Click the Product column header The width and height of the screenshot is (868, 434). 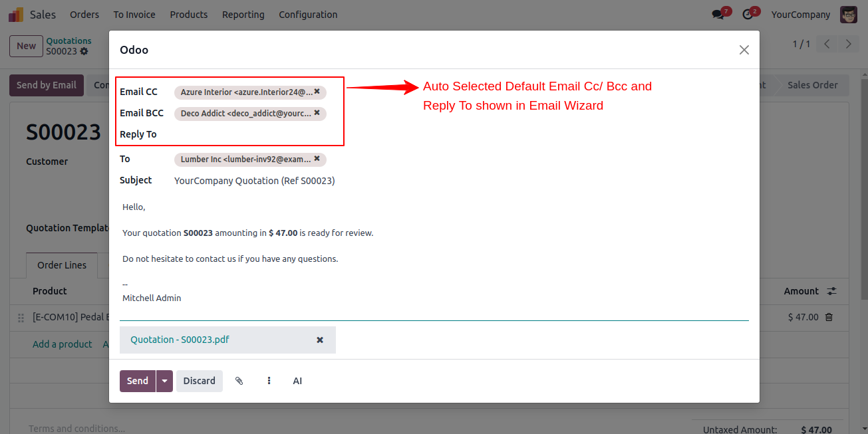[50, 291]
